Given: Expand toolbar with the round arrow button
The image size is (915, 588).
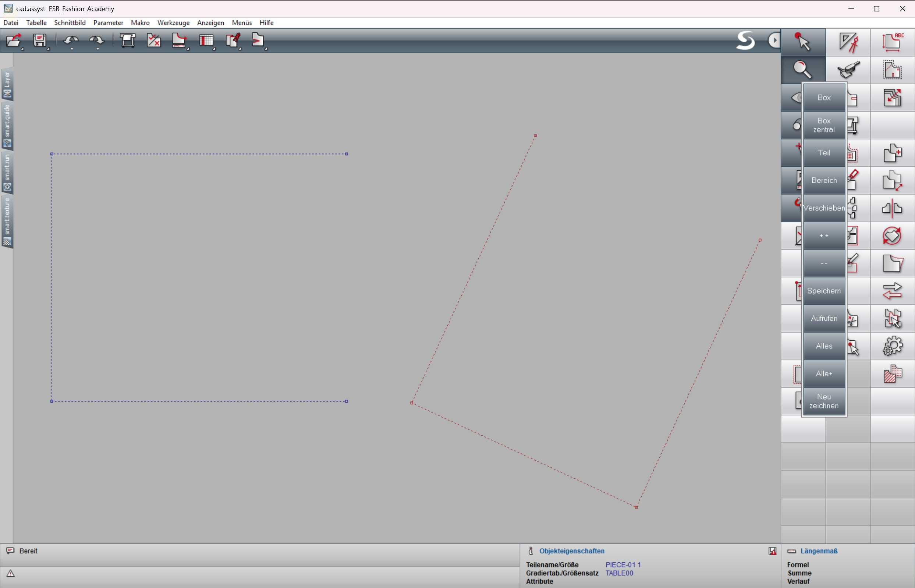Looking at the screenshot, I should [x=774, y=40].
